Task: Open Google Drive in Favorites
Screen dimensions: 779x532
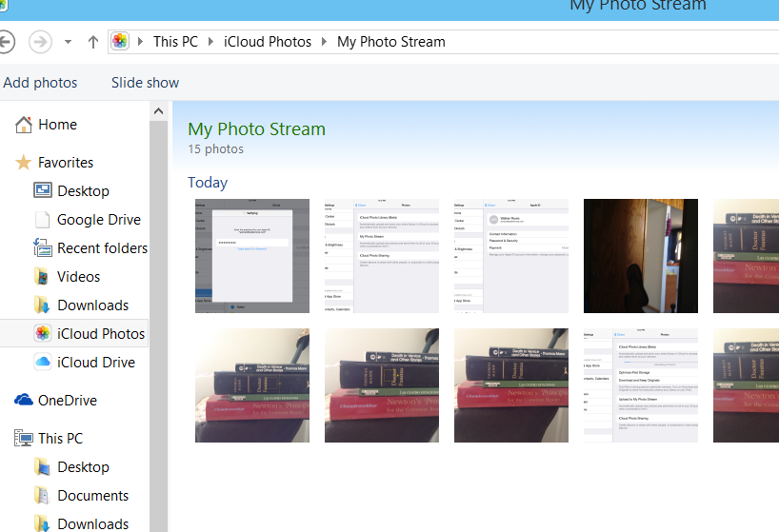Action: click(99, 219)
